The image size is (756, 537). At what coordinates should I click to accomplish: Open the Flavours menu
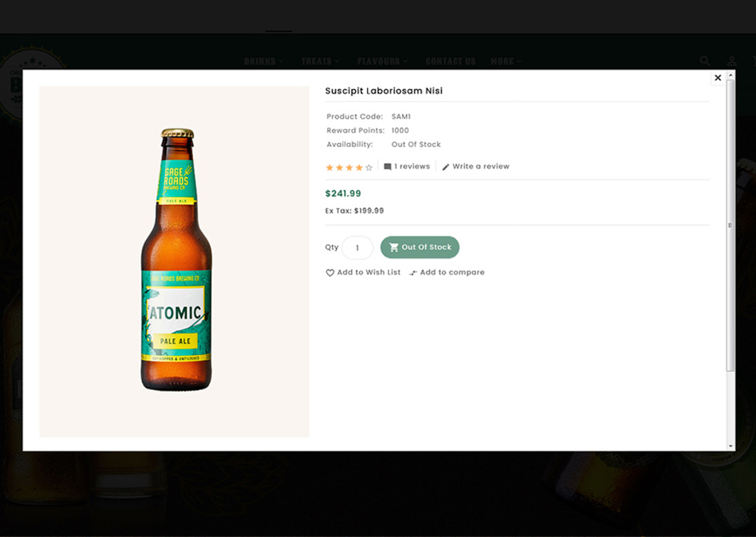click(x=383, y=61)
